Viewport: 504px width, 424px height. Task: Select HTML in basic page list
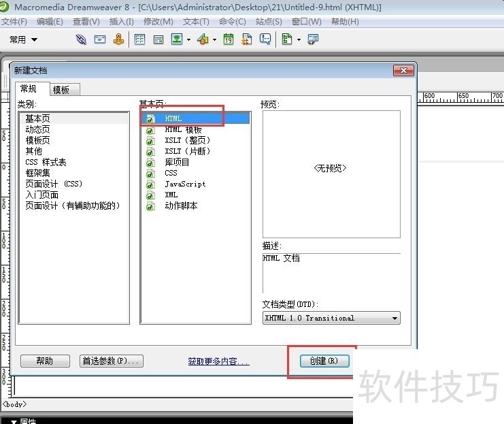click(x=195, y=118)
